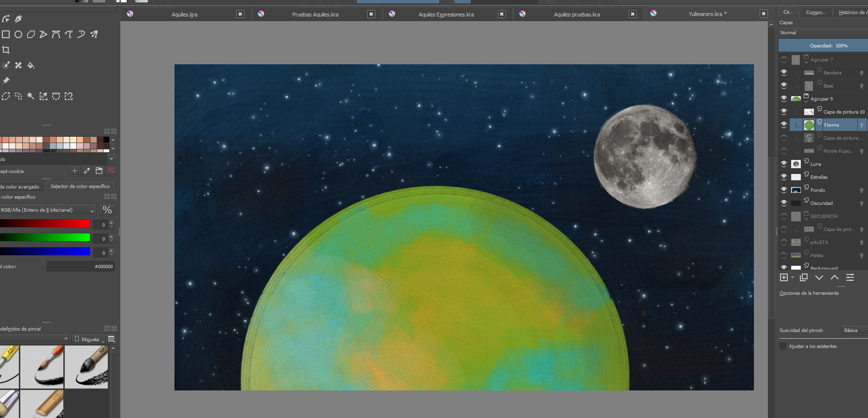Hide the Tierra layer
The image size is (868, 418).
click(784, 125)
